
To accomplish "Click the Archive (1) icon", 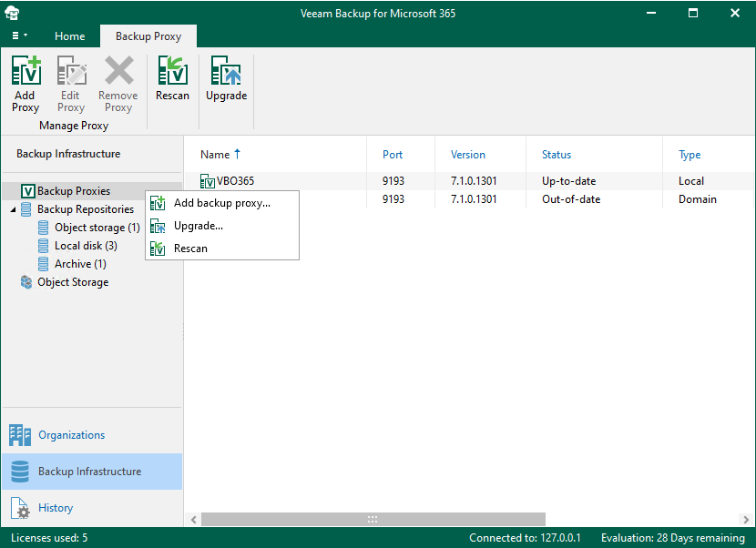I will coord(43,264).
